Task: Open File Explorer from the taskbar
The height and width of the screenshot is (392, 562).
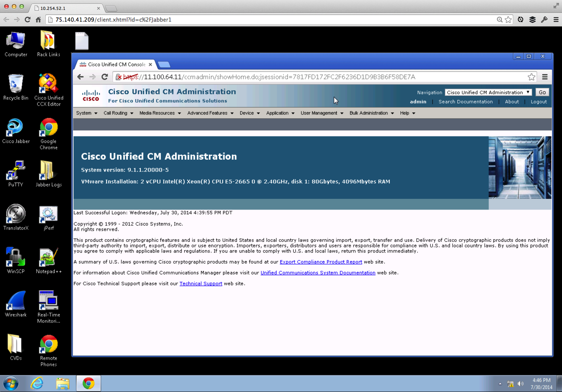Action: point(62,383)
